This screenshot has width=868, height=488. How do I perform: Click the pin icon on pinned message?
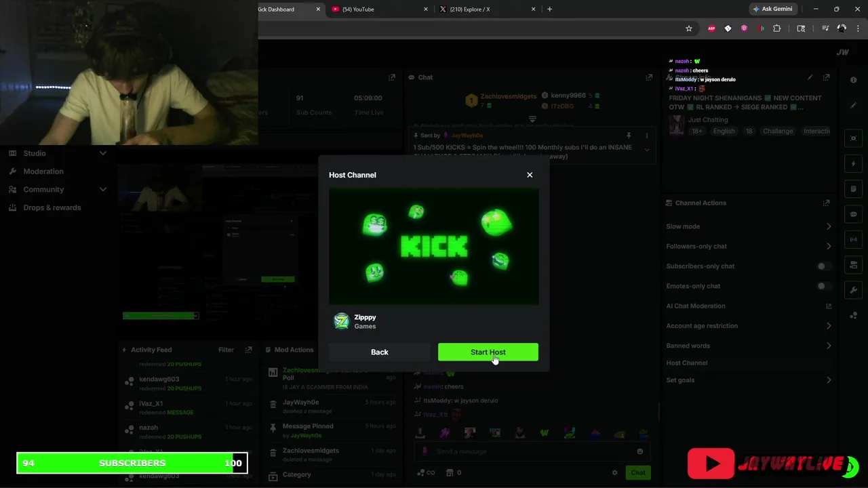629,136
